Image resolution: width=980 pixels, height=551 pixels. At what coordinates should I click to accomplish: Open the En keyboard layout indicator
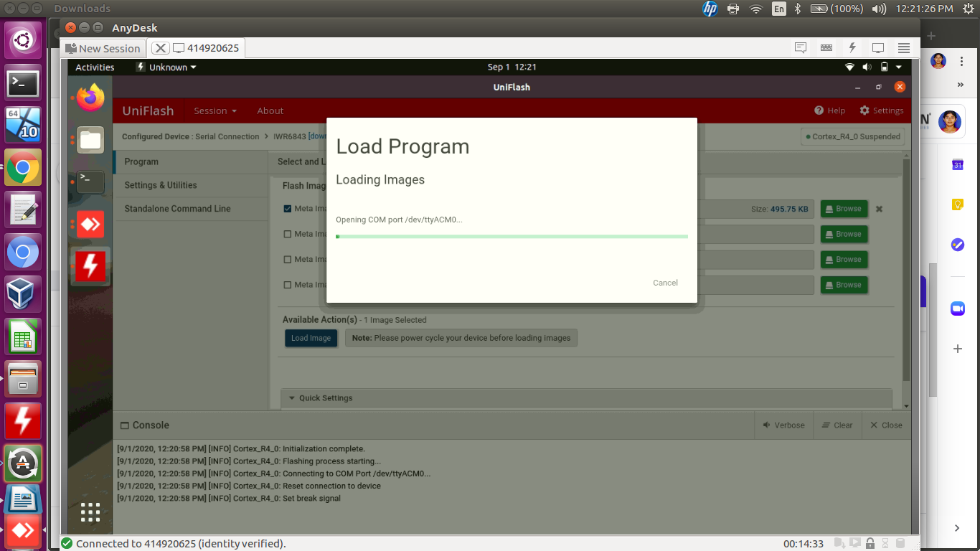coord(779,9)
